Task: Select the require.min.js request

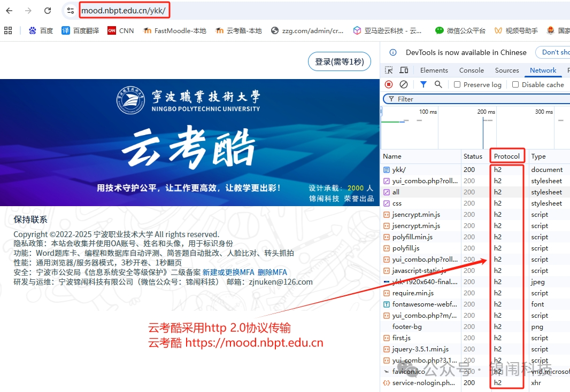Action: point(475,293)
